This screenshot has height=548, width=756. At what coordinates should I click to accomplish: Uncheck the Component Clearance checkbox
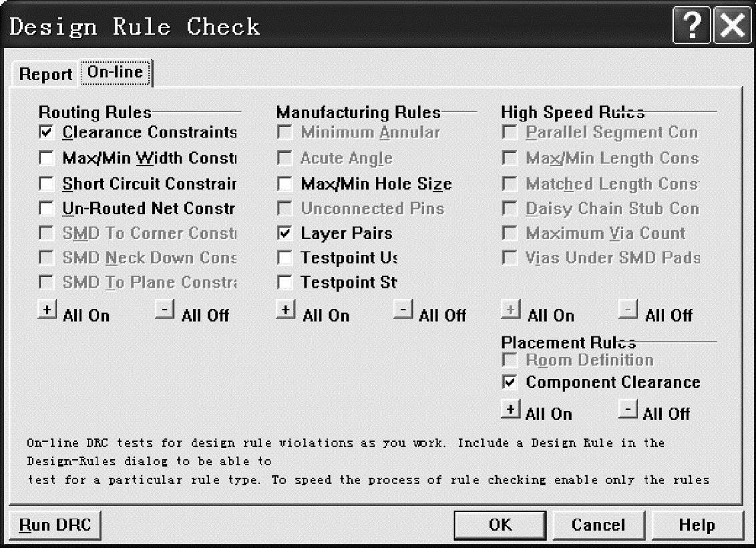click(x=510, y=382)
